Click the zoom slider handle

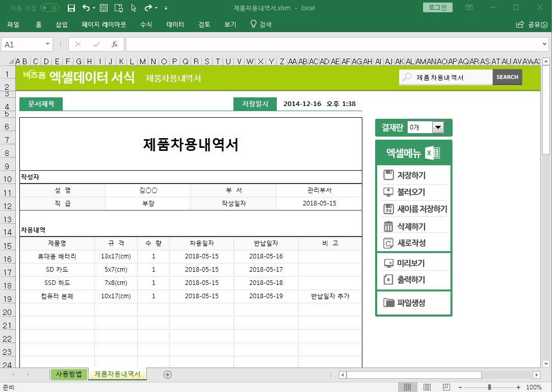489,387
